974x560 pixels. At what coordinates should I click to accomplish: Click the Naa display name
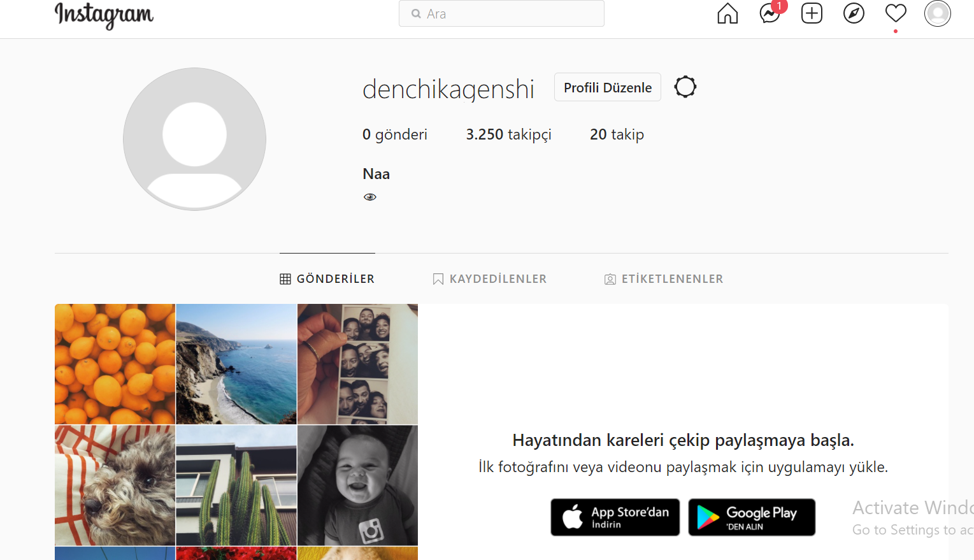376,174
